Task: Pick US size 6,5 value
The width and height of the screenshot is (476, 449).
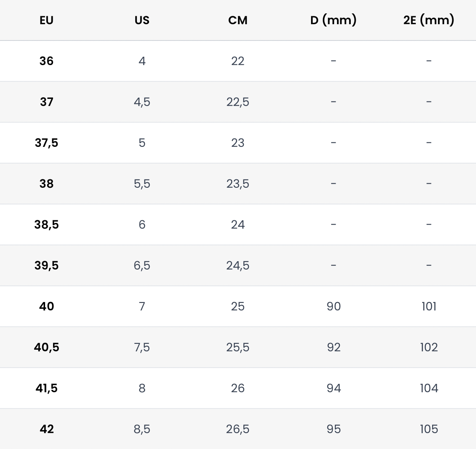Action: [142, 265]
